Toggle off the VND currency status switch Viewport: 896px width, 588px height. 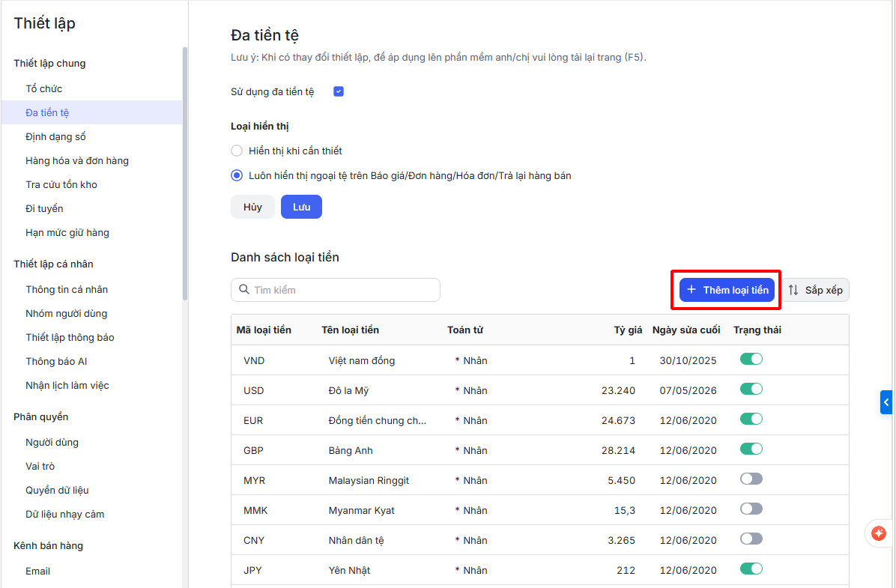pyautogui.click(x=751, y=359)
